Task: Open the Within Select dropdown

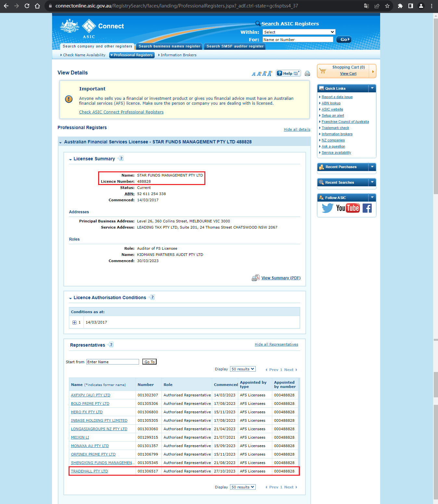Action: point(299,32)
